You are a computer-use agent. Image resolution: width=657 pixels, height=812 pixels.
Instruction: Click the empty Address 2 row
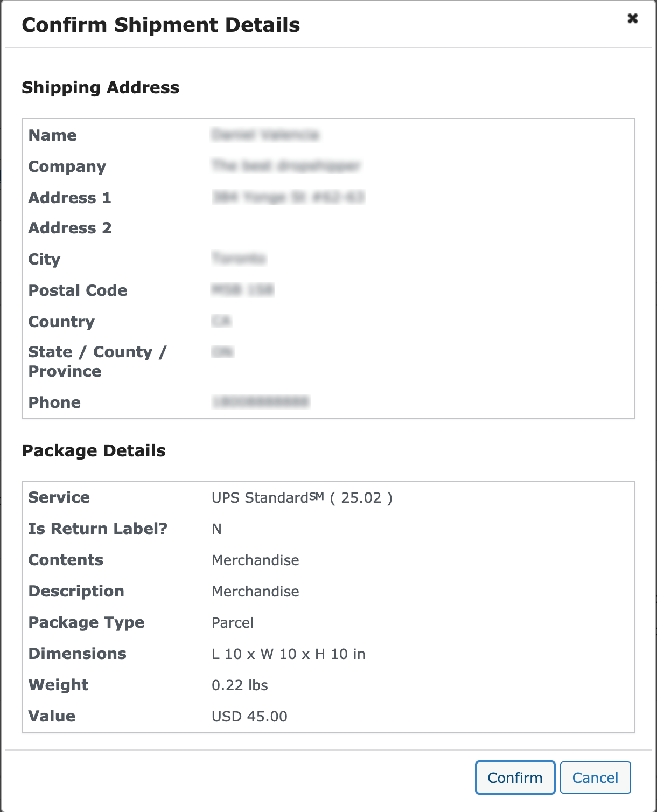[x=269, y=228]
